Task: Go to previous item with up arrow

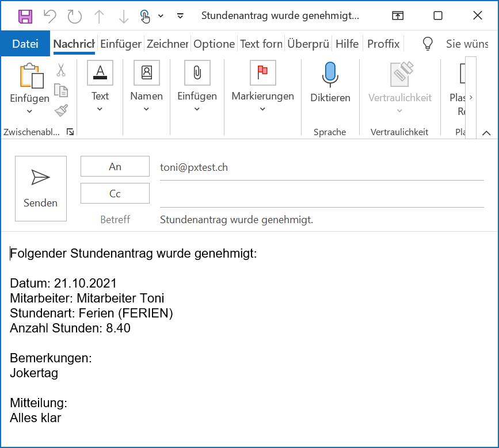Action: pyautogui.click(x=100, y=16)
